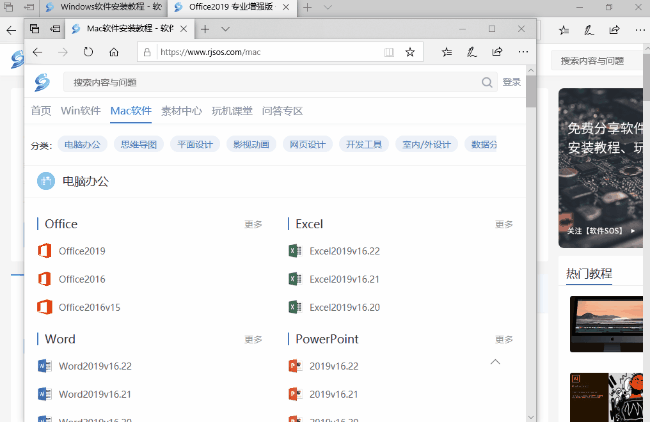Open the Office2019 link
This screenshot has width=650, height=422.
tap(82, 251)
